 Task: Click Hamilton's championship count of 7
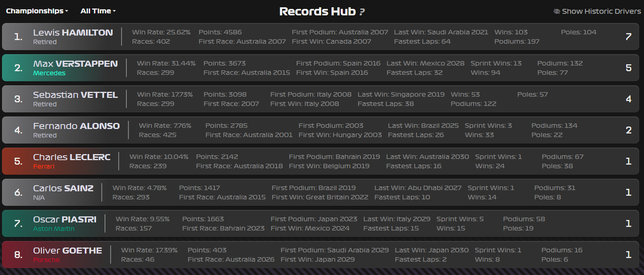(628, 37)
